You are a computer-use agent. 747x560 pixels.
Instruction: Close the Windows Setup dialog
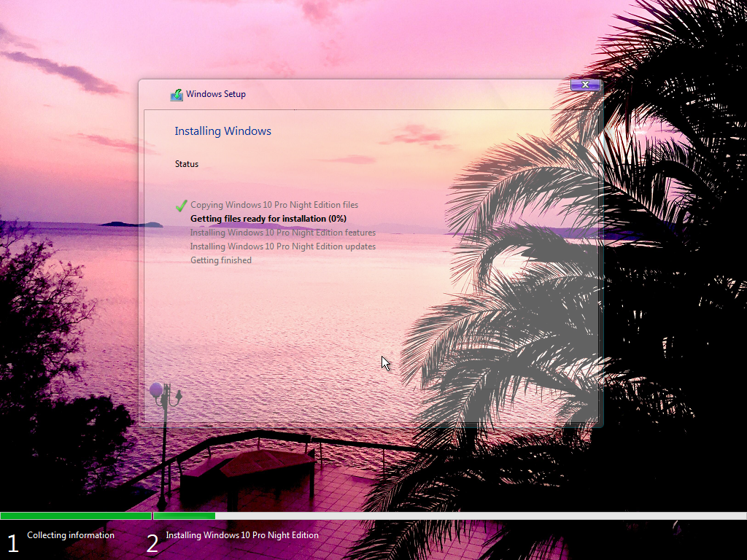click(x=586, y=85)
